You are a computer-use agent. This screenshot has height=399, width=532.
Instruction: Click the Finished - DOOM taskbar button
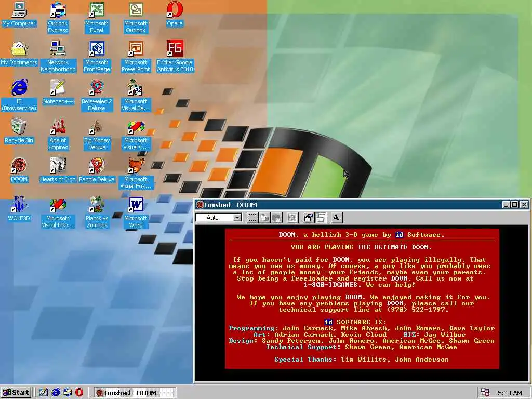point(135,393)
